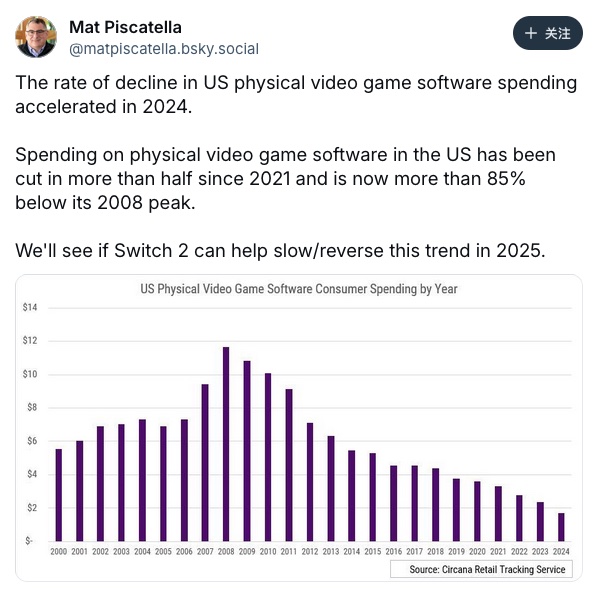Click the post text about Switch 2

click(x=280, y=251)
